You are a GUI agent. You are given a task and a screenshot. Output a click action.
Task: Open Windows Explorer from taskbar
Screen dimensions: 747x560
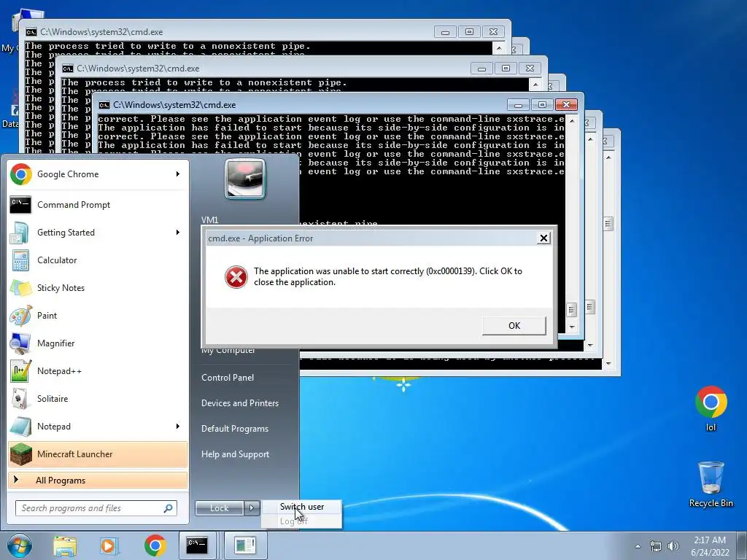pos(65,545)
